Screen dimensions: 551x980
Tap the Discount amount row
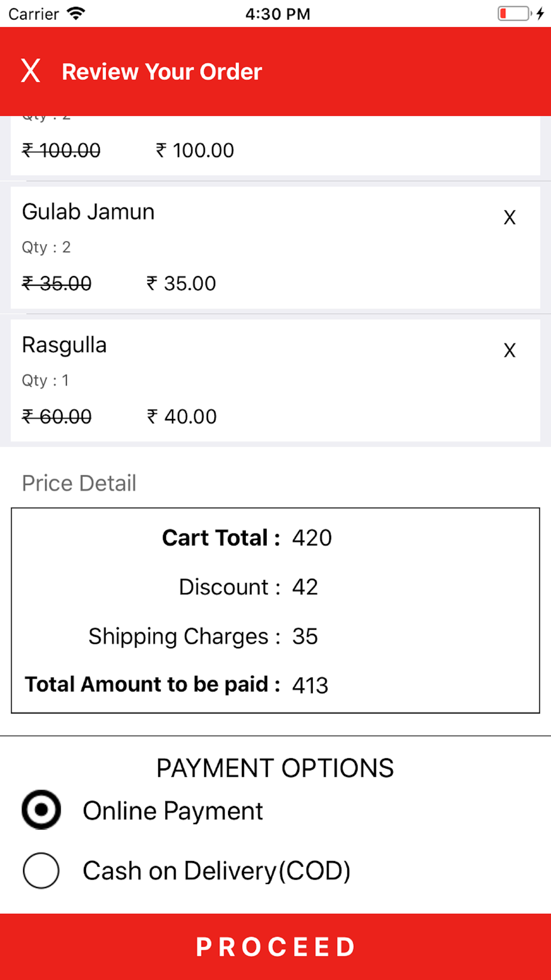click(x=248, y=587)
